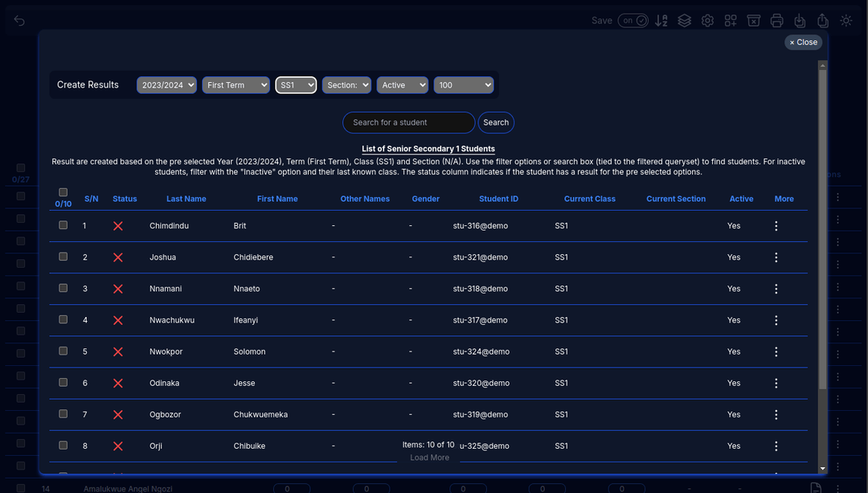Tick the select-all checkbox above 0/10
The width and height of the screenshot is (868, 493).
pos(63,192)
